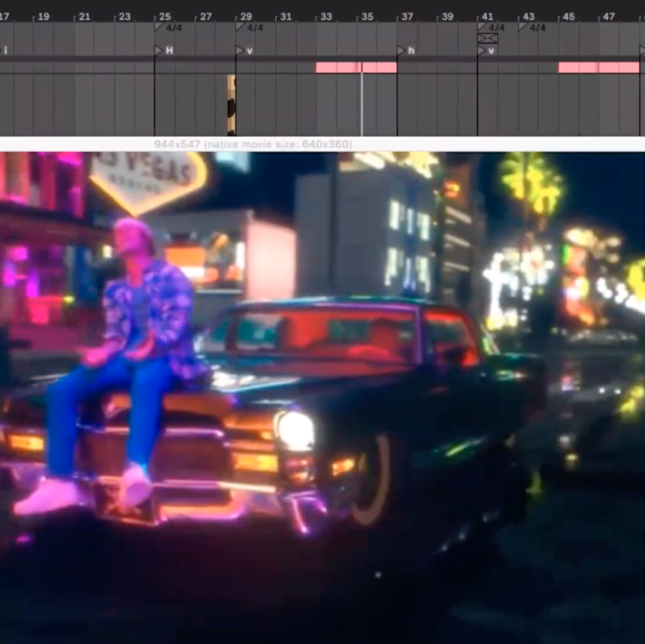Select the locator v at bar 29

[245, 50]
